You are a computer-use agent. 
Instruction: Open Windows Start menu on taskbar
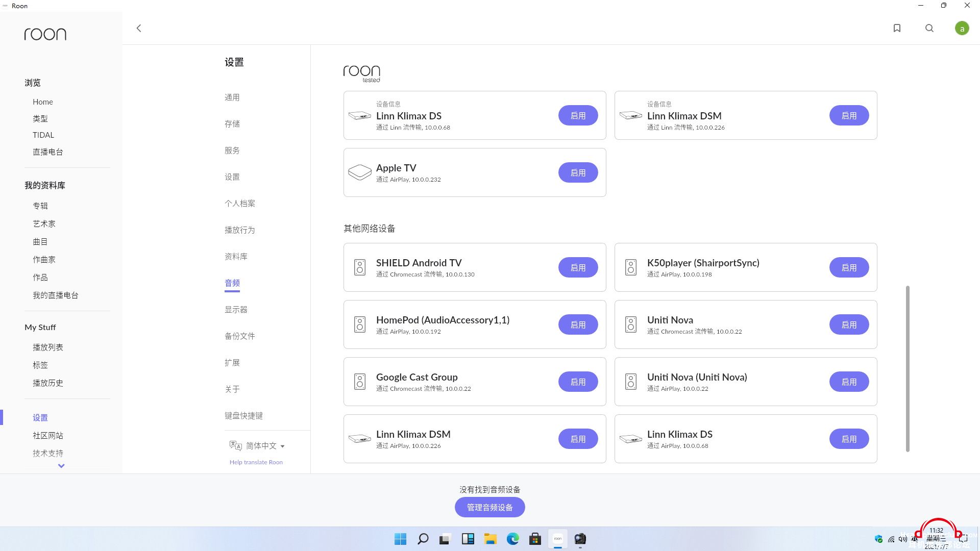coord(401,539)
